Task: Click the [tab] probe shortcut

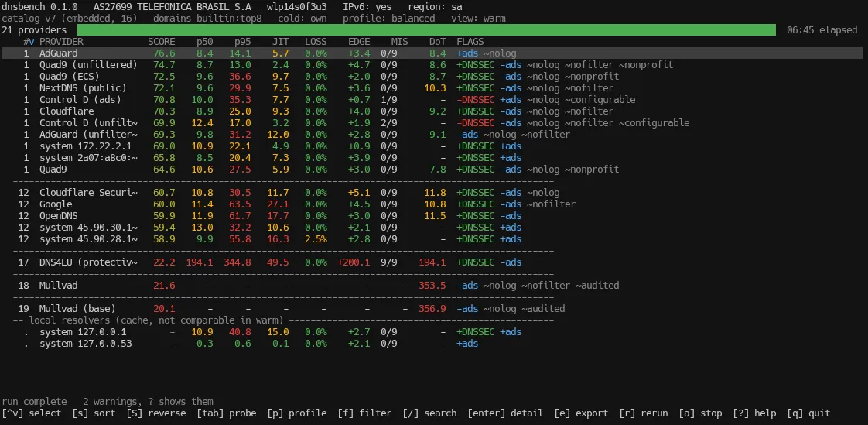Action: click(x=227, y=413)
